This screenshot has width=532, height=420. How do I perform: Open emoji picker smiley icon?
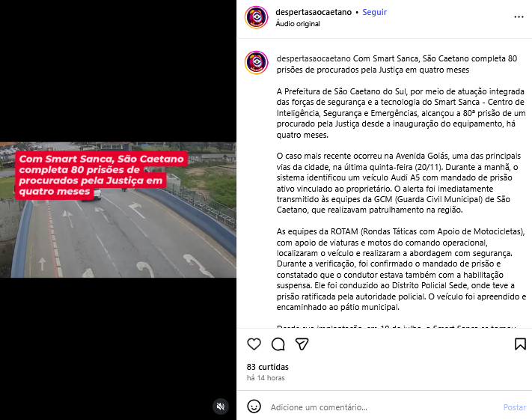[254, 406]
